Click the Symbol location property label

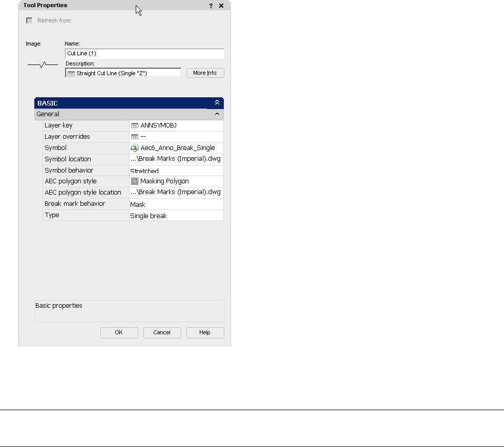[68, 159]
